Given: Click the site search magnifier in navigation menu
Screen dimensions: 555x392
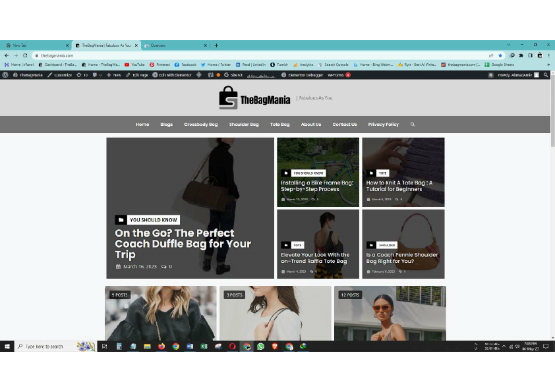Looking at the screenshot, I should click(413, 124).
